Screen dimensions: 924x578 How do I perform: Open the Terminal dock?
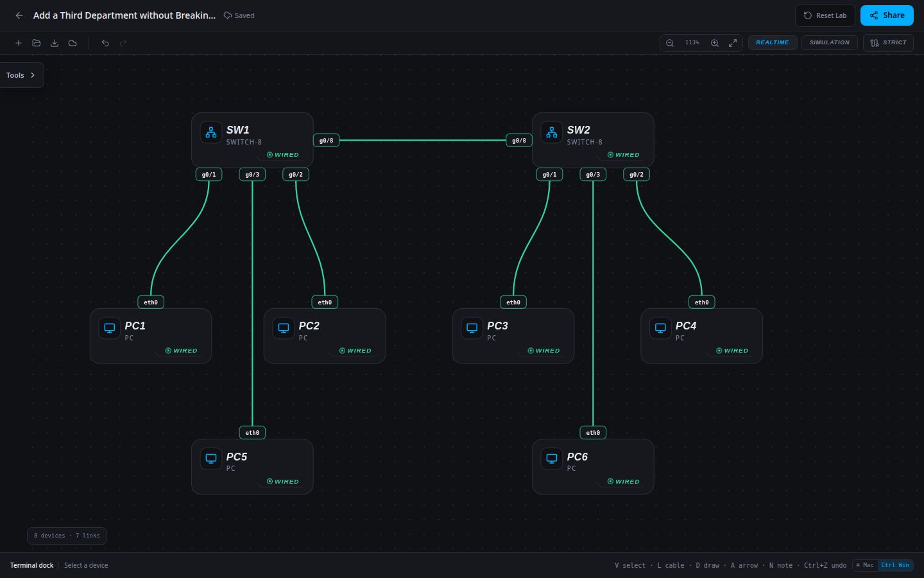32,565
